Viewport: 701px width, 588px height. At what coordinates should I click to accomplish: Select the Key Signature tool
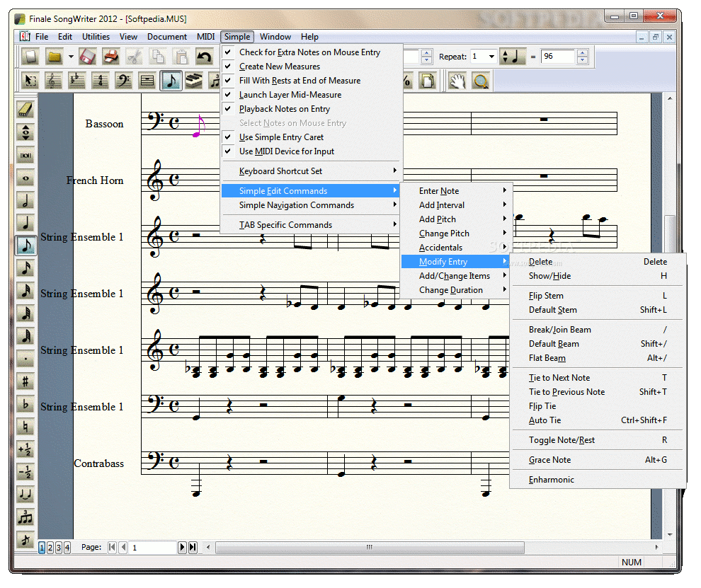77,81
